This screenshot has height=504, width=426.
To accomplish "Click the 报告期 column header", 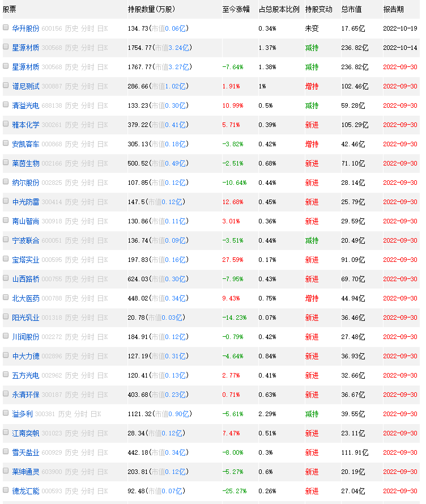I will (393, 9).
